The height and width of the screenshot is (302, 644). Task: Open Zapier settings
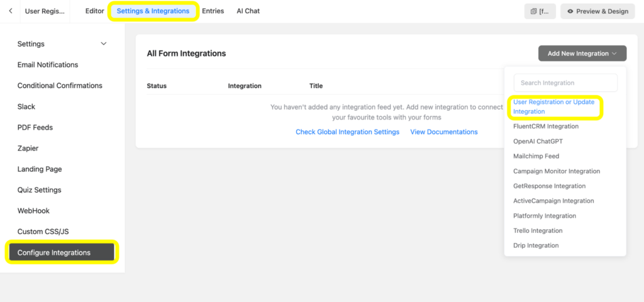(x=28, y=148)
